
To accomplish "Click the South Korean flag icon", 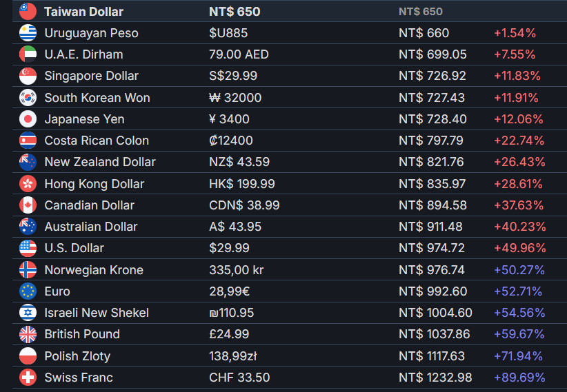I will [x=28, y=98].
